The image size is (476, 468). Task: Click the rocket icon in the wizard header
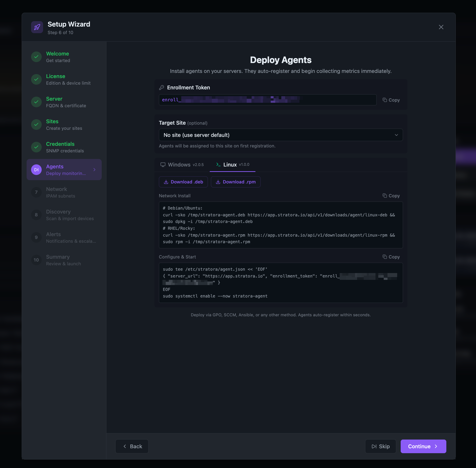click(x=37, y=27)
